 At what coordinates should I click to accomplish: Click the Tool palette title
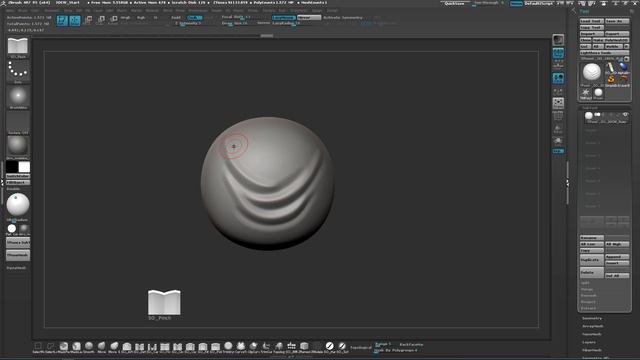[x=584, y=11]
